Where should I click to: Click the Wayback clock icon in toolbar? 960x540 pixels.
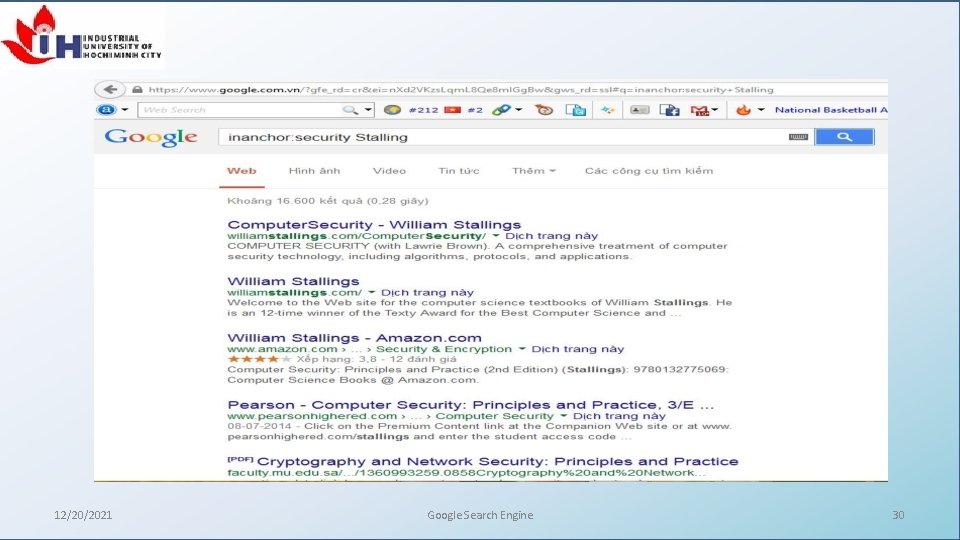[544, 110]
